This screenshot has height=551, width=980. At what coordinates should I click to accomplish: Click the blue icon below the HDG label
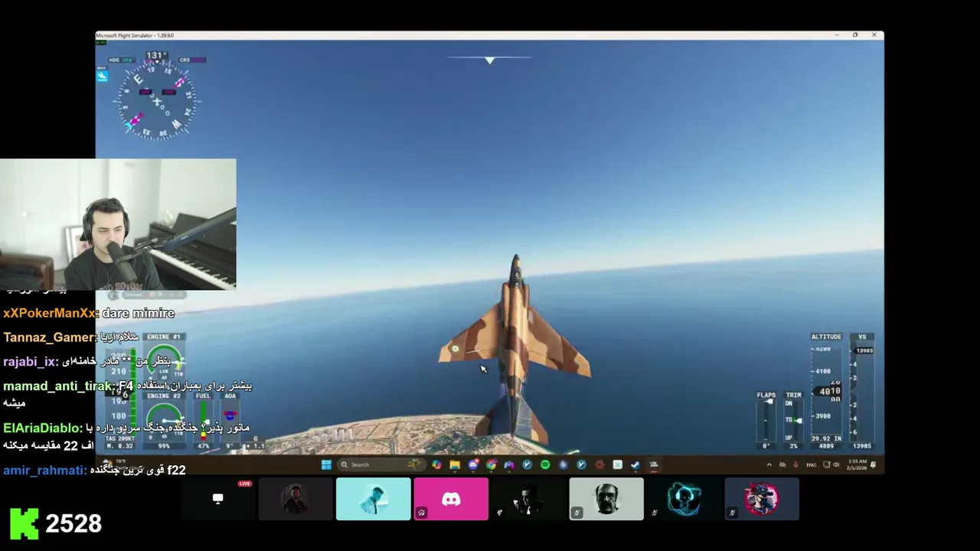(103, 75)
